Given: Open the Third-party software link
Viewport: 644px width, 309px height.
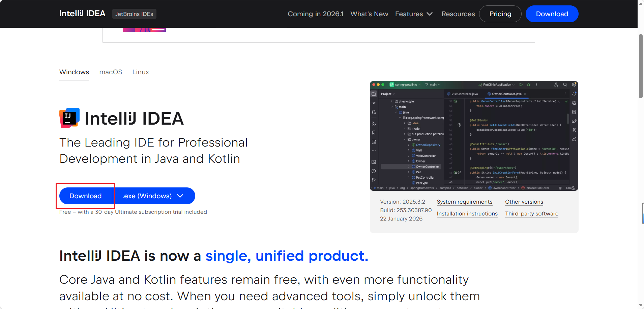Looking at the screenshot, I should (532, 214).
